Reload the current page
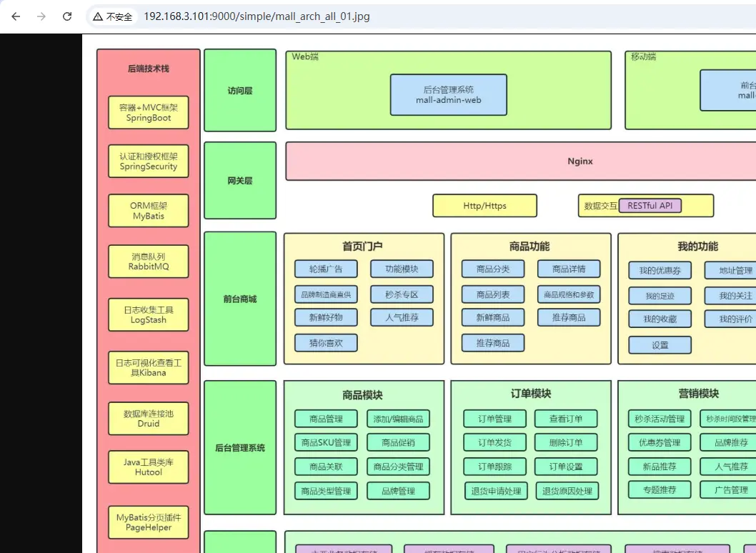The width and height of the screenshot is (756, 553). pos(67,16)
